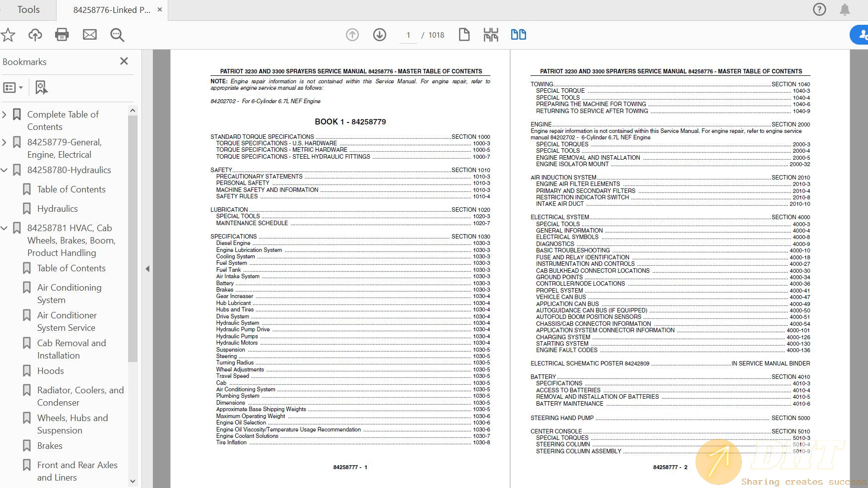Click STANDARD TORQUE SPECIFICATIONS contents entry
Image resolution: width=868 pixels, height=488 pixels.
click(350, 136)
